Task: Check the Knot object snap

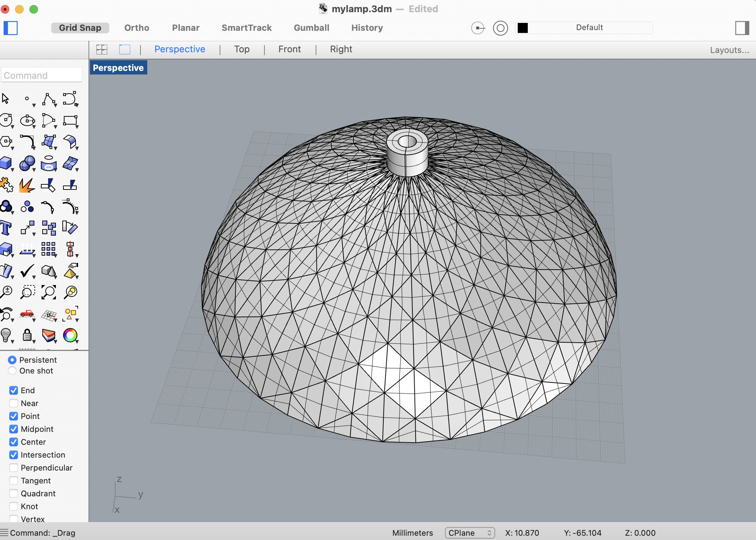Action: pyautogui.click(x=14, y=506)
